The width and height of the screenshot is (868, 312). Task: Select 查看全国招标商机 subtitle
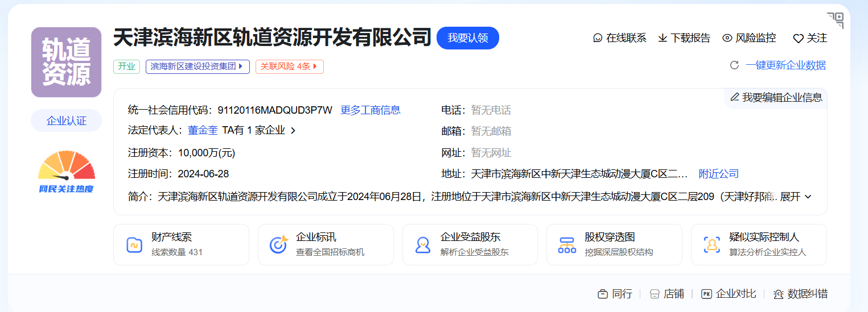330,252
